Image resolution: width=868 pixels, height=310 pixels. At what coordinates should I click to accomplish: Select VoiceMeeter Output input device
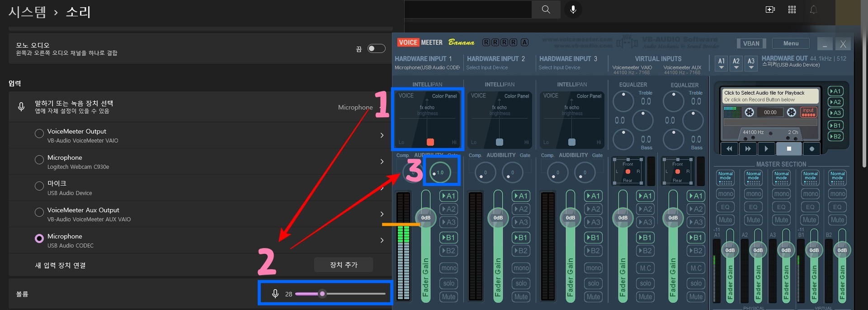click(x=39, y=134)
